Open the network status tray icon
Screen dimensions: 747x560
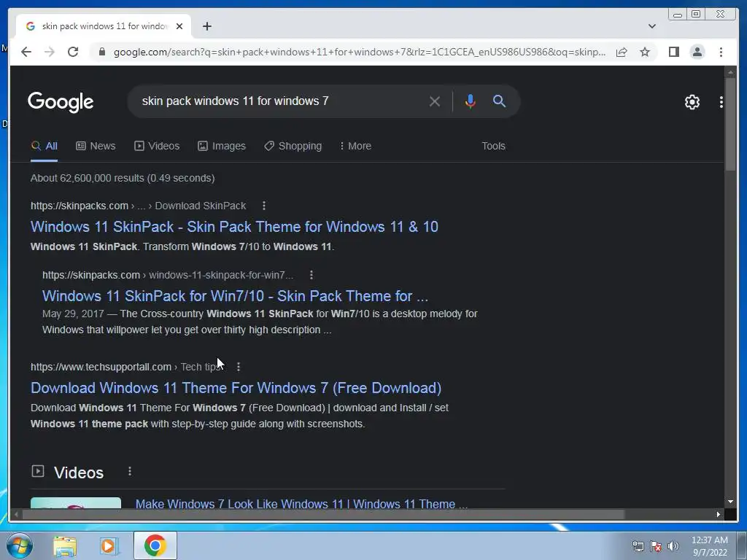(638, 547)
